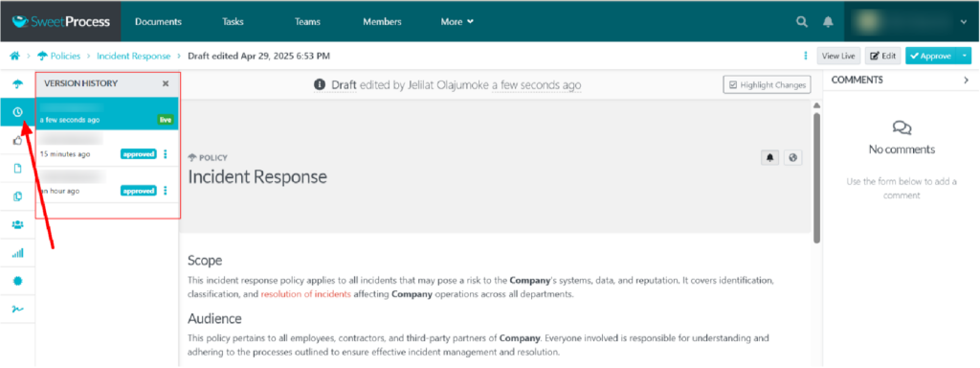Open the version history clock icon
The height and width of the screenshot is (368, 980).
coord(17,112)
